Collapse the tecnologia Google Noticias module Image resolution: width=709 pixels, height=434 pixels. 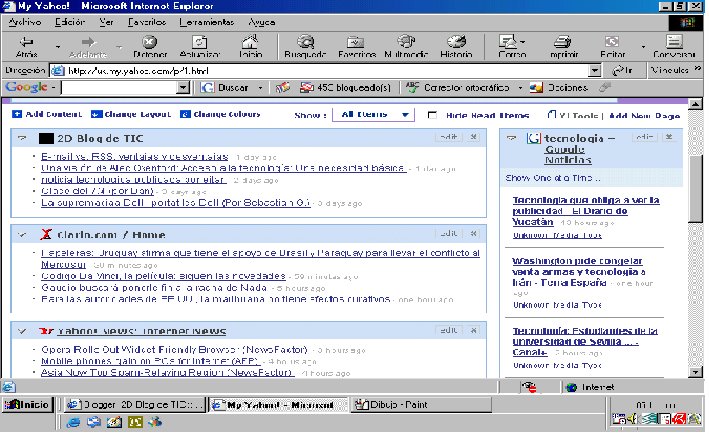tap(511, 138)
